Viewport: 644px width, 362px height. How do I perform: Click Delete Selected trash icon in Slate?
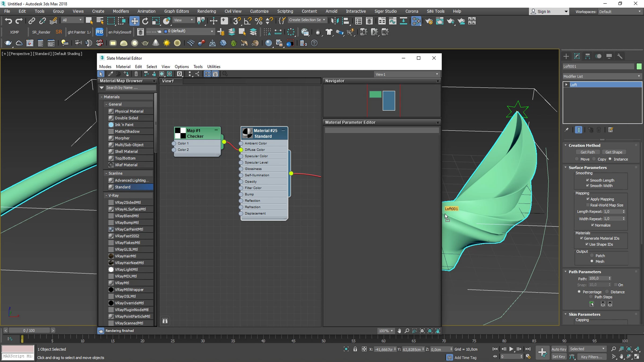tap(136, 74)
